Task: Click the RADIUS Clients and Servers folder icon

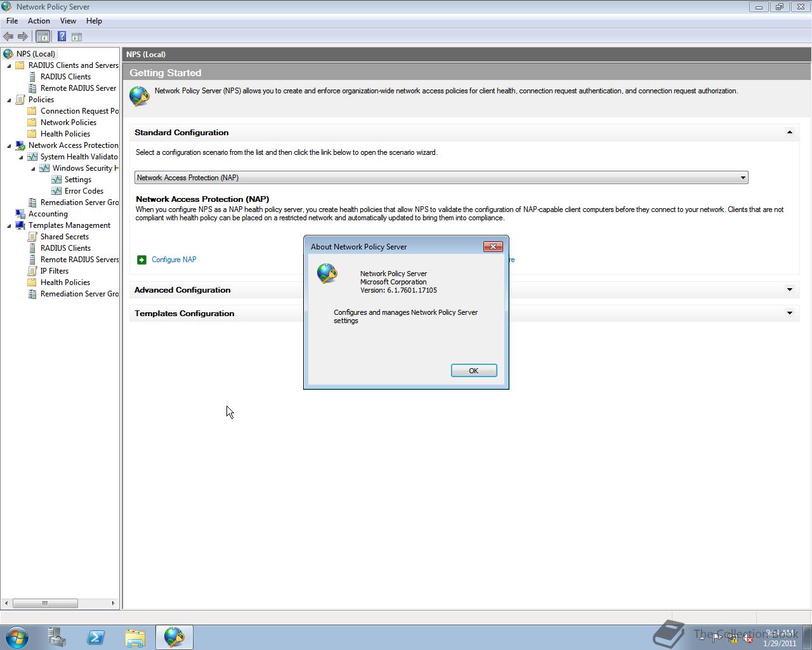Action: 20,65
